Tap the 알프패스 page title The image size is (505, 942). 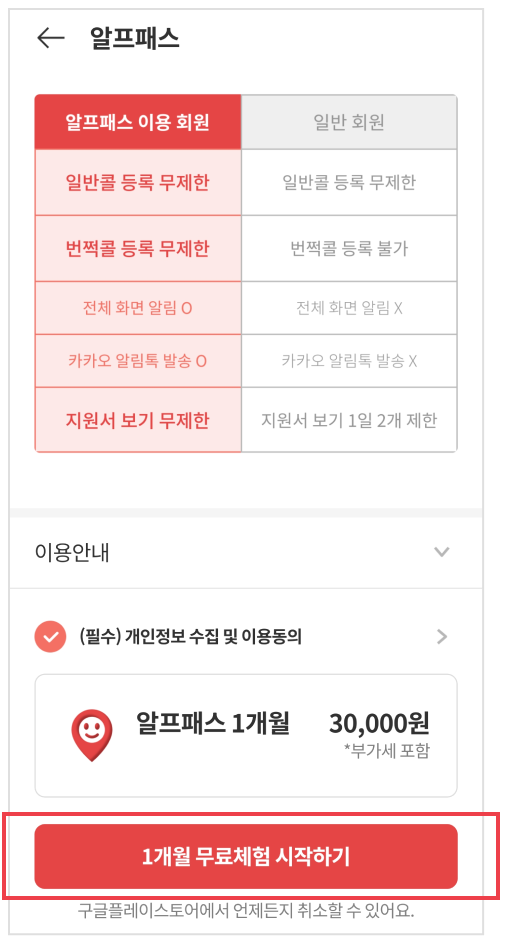click(135, 38)
